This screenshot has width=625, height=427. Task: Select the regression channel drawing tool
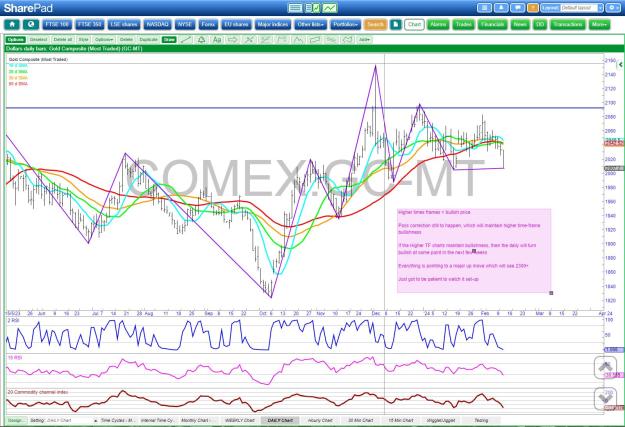coord(265,39)
